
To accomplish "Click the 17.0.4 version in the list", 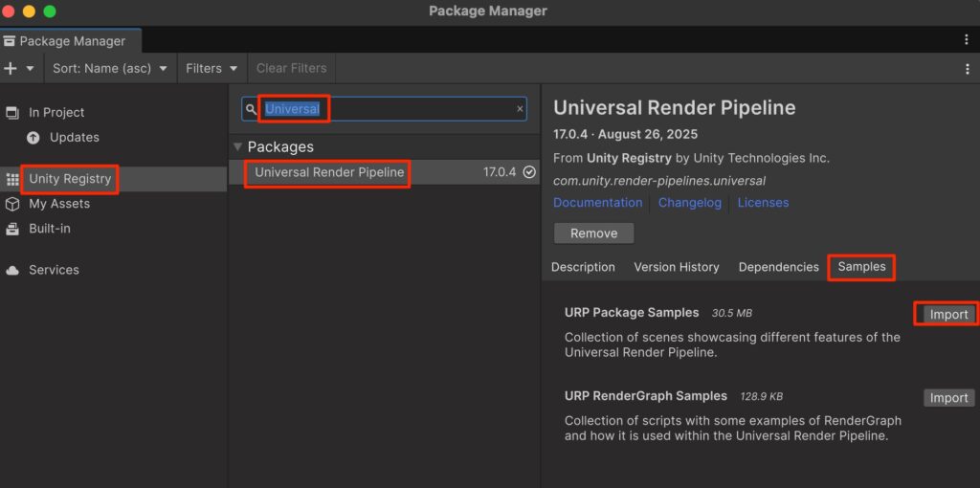I will coord(500,172).
